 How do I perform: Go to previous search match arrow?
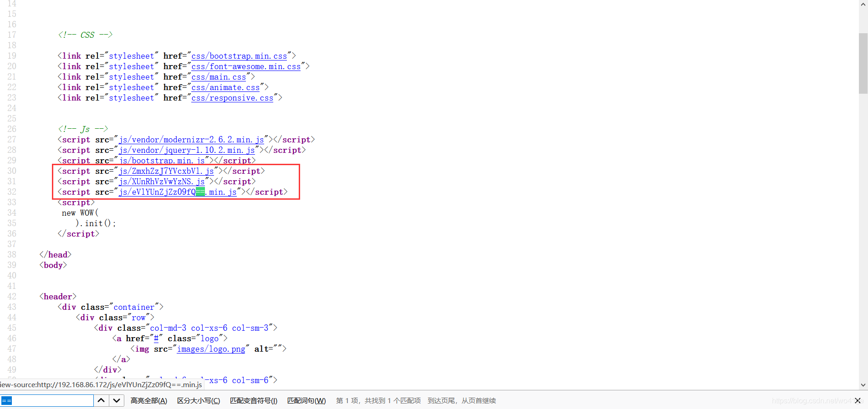[x=101, y=401]
